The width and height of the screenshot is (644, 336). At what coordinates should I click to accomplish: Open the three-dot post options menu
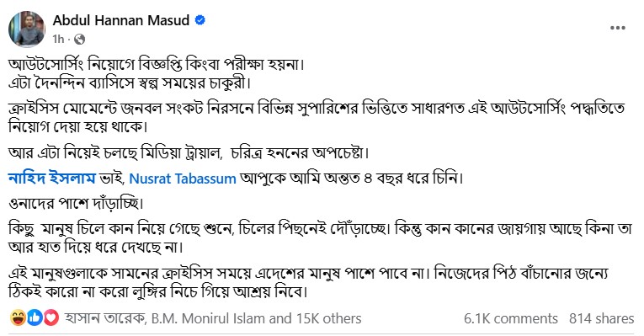(617, 28)
